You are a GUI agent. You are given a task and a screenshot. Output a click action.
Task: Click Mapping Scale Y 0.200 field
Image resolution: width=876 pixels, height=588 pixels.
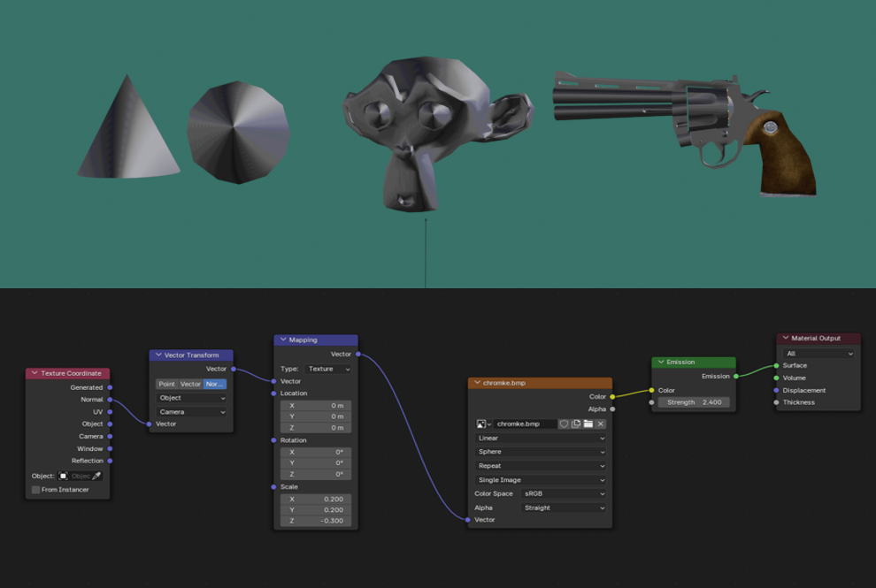coord(316,510)
